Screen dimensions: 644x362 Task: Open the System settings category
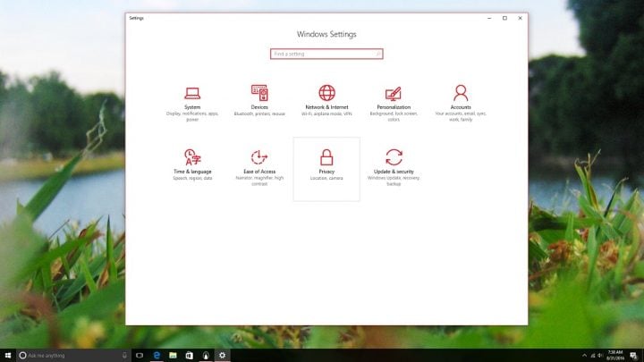pos(192,104)
